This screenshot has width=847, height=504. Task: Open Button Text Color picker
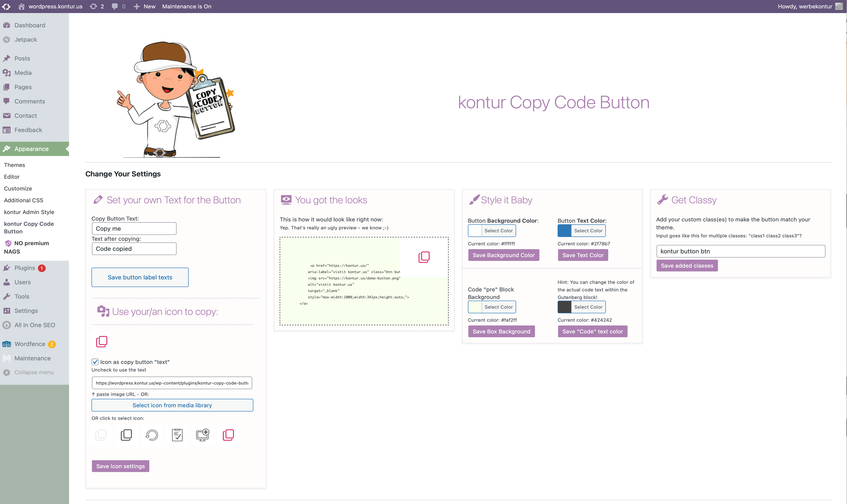coord(582,231)
